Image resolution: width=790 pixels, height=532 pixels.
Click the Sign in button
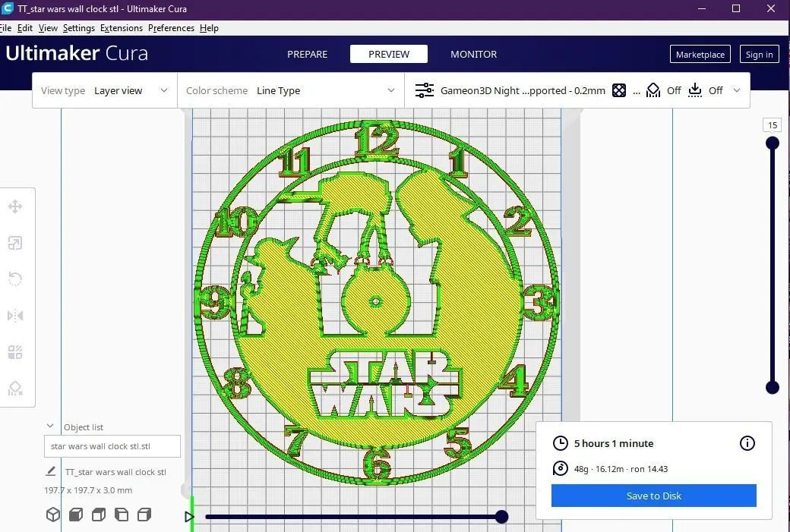[x=760, y=55]
